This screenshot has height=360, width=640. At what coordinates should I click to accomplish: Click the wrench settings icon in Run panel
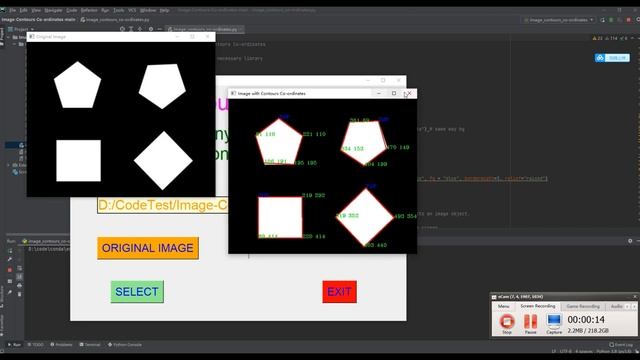10,260
